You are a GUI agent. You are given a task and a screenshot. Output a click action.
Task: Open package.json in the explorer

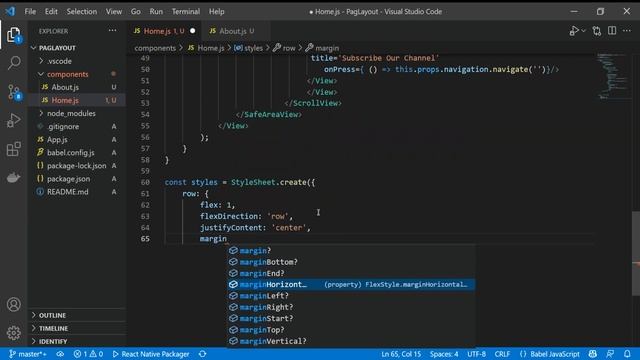(x=78, y=179)
